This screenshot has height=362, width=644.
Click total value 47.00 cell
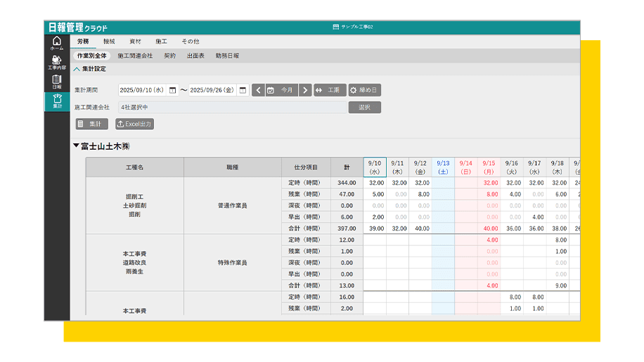pos(347,194)
